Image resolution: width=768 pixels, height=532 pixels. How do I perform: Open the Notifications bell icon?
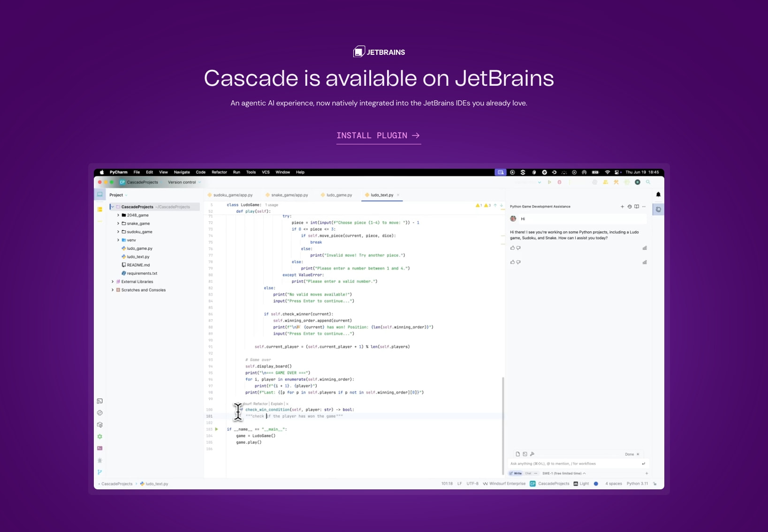pyautogui.click(x=658, y=195)
